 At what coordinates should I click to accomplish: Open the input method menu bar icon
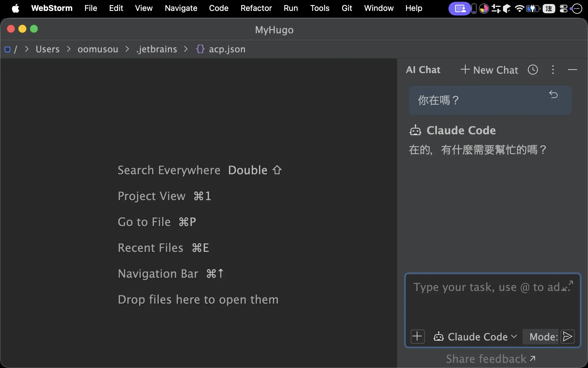click(x=549, y=8)
